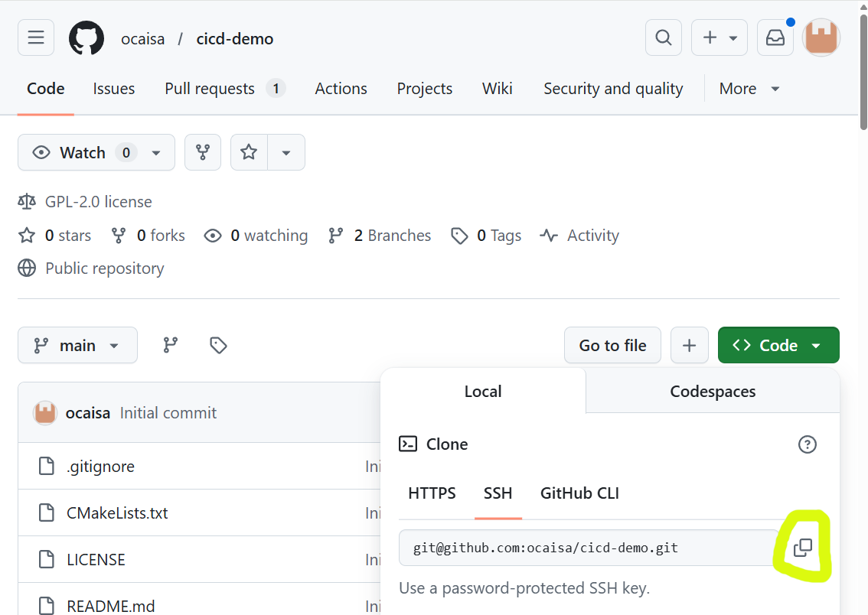Open the Watch notifications dropdown

click(x=96, y=152)
